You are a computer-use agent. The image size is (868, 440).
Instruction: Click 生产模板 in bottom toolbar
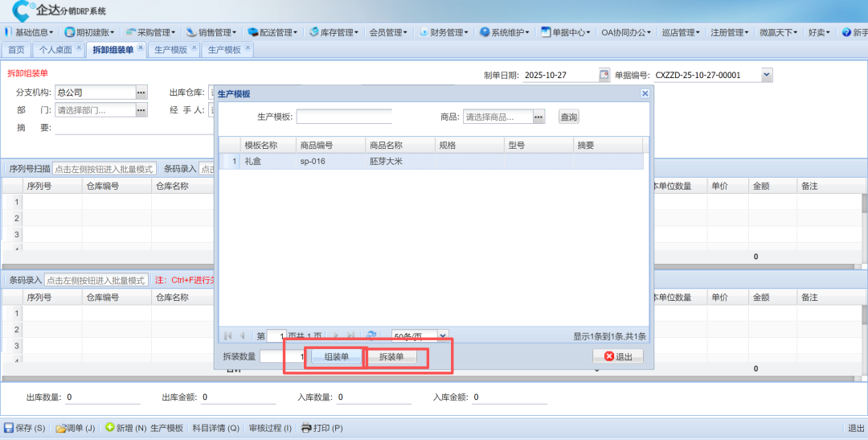click(166, 428)
